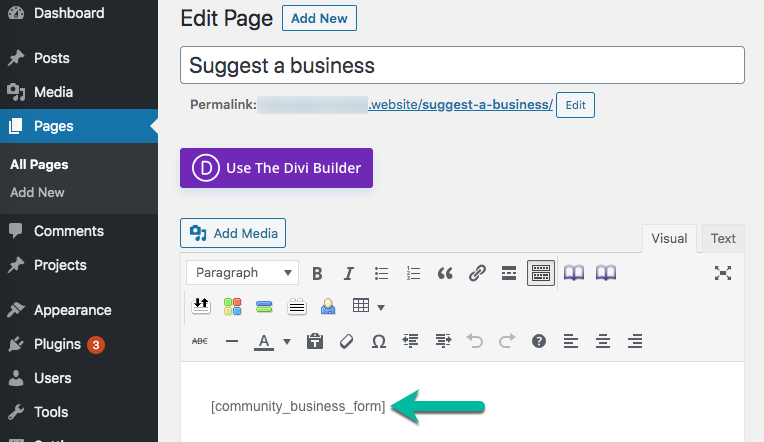This screenshot has width=764, height=442.
Task: Open text color picker dropdown arrow
Action: pos(287,342)
